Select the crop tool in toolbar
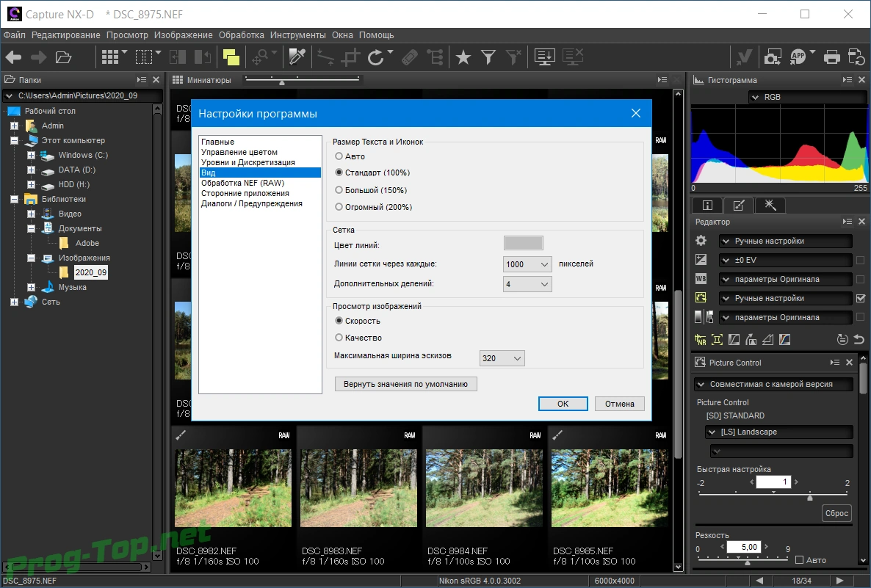The width and height of the screenshot is (871, 588). (x=350, y=57)
